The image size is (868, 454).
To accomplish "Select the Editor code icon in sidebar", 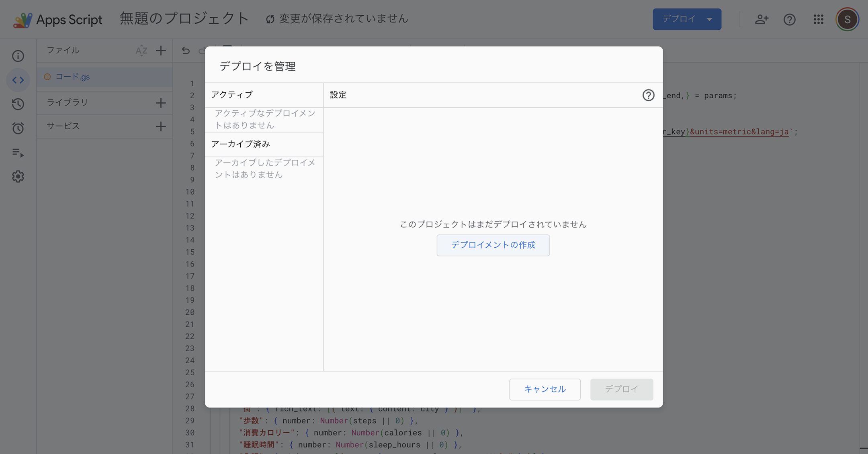I will coord(18,80).
